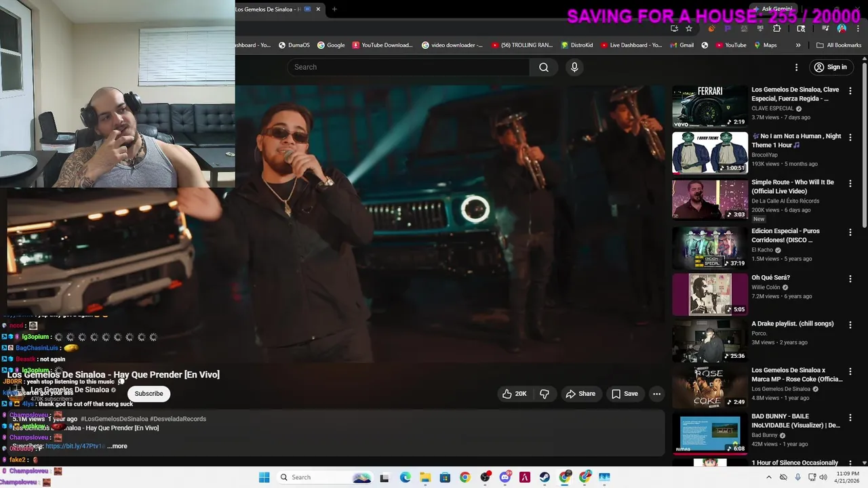Open options for Oh Qué Será video
The image size is (868, 488).
coord(850,279)
